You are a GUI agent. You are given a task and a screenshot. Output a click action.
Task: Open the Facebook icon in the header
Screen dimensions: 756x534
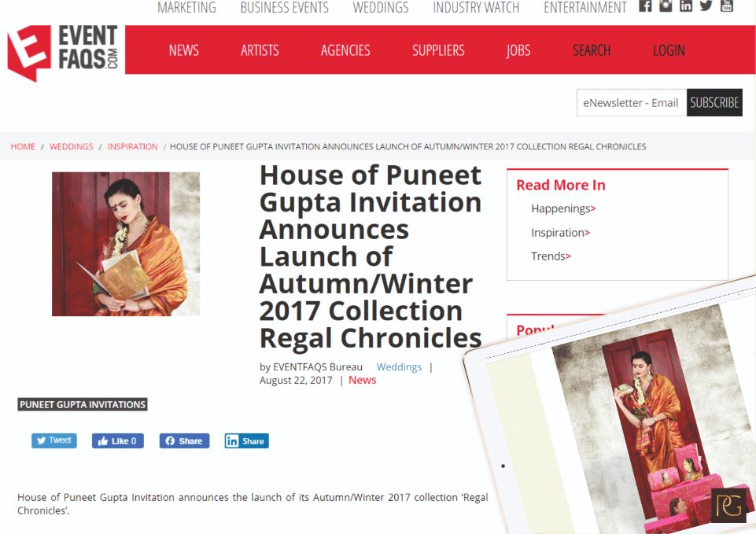tap(645, 6)
